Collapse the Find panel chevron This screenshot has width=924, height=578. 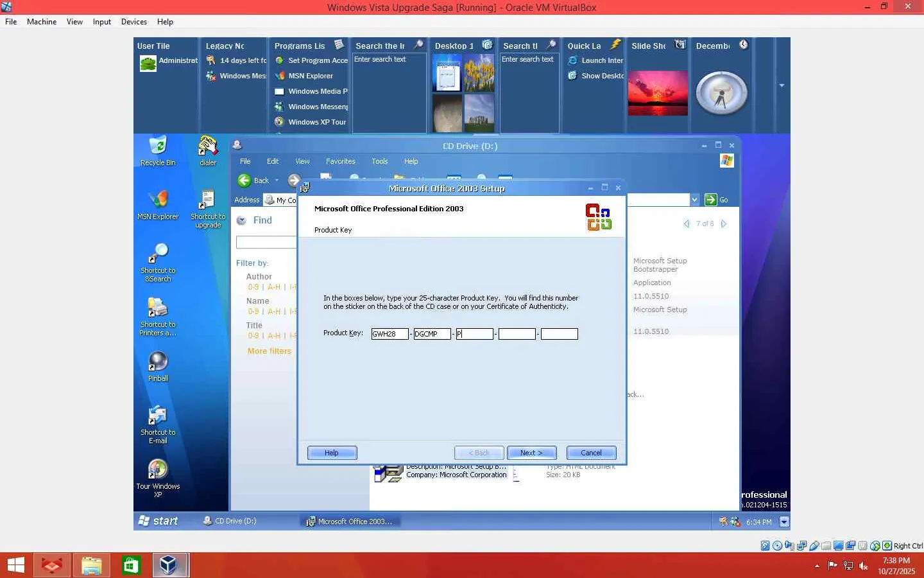click(x=241, y=220)
